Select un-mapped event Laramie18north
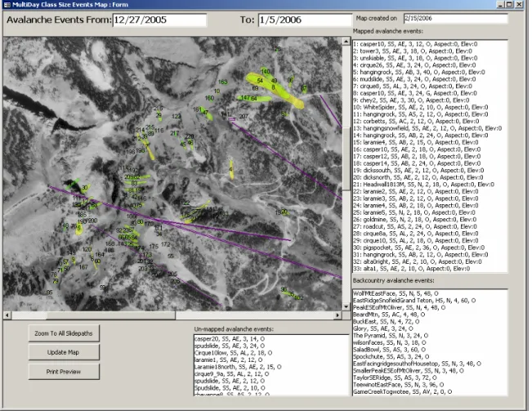Image resolution: width=532 pixels, height=411 pixels. pyautogui.click(x=238, y=367)
